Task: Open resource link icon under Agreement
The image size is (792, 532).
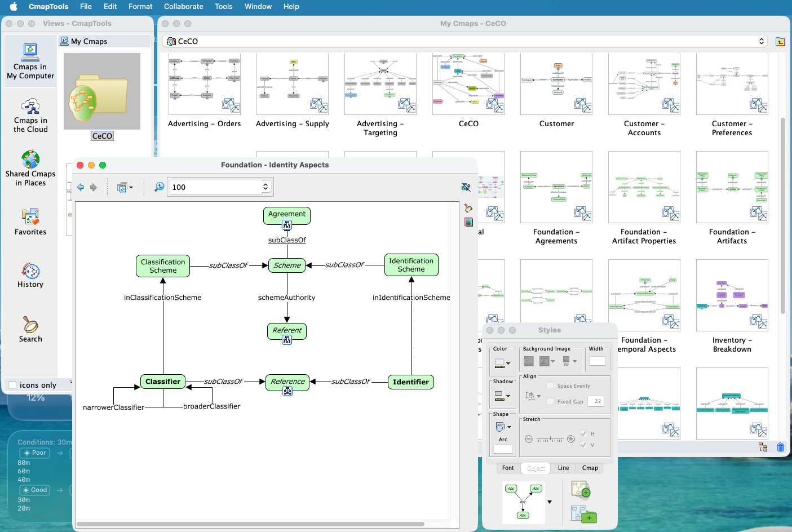Action: pos(287,225)
